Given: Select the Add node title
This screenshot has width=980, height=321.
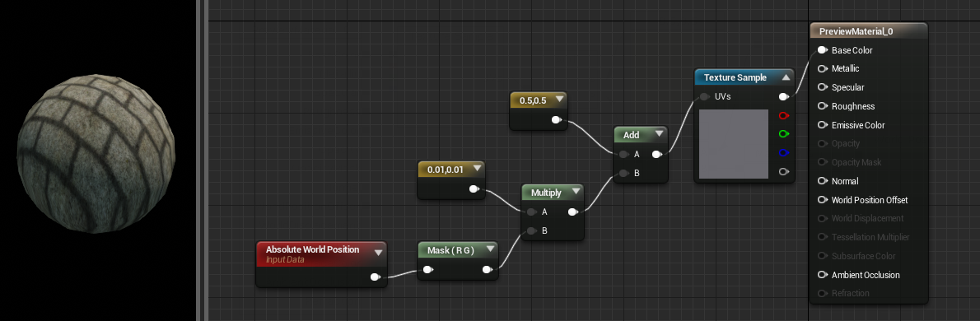Looking at the screenshot, I should [x=632, y=135].
